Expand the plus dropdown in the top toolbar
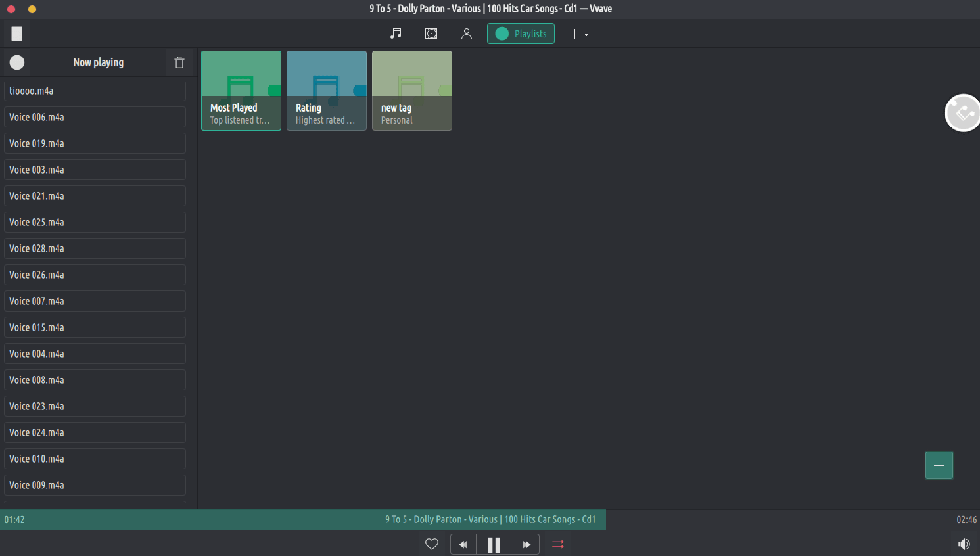Viewport: 980px width, 556px height. click(578, 34)
